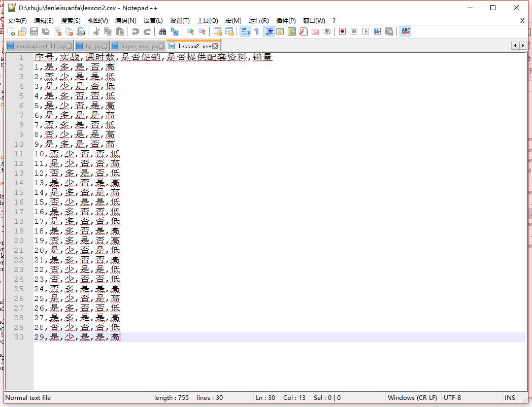
Task: Cut selection with scissors icon
Action: pyautogui.click(x=96, y=31)
